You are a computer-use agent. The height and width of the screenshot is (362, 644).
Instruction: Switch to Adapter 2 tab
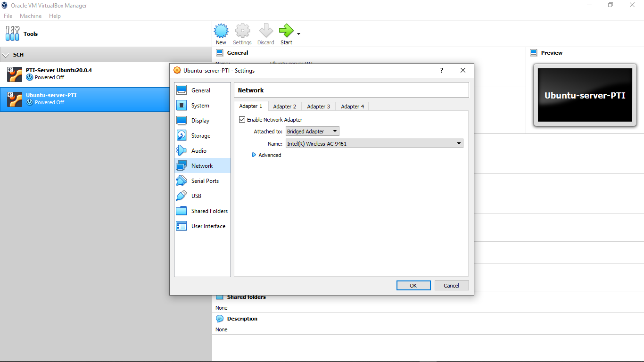(x=285, y=107)
